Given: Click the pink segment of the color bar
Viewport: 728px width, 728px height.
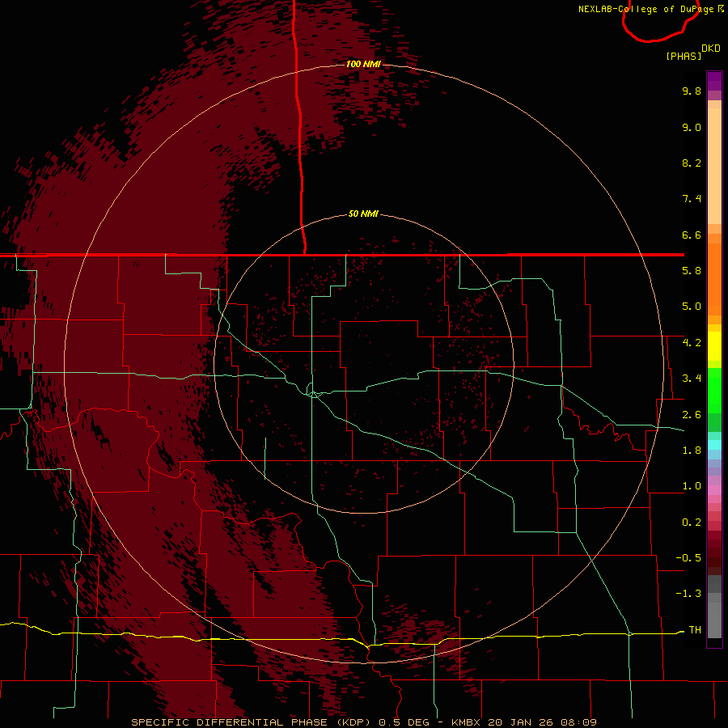Looking at the screenshot, I should (714, 490).
